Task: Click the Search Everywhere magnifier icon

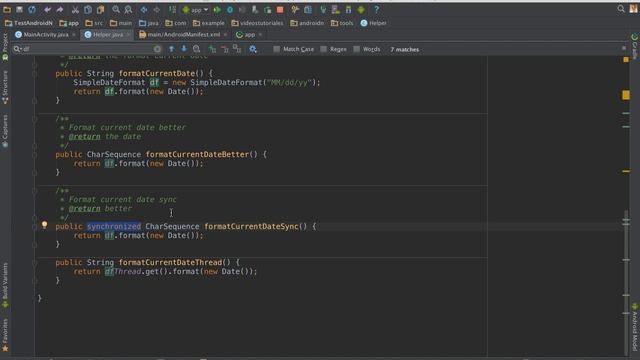Action: 621,9
